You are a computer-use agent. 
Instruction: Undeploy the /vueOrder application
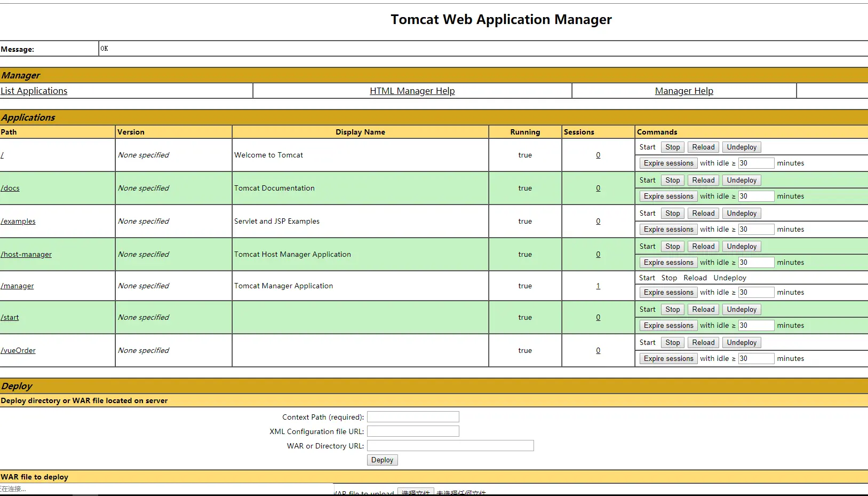[742, 343]
